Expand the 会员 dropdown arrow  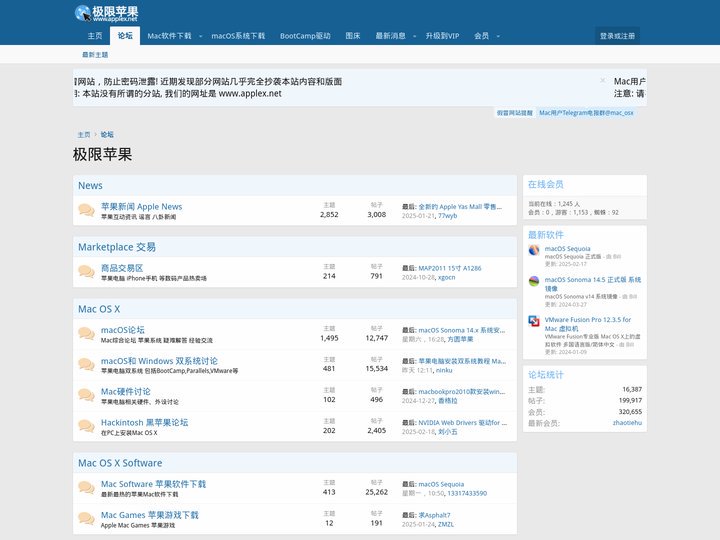[x=498, y=36]
